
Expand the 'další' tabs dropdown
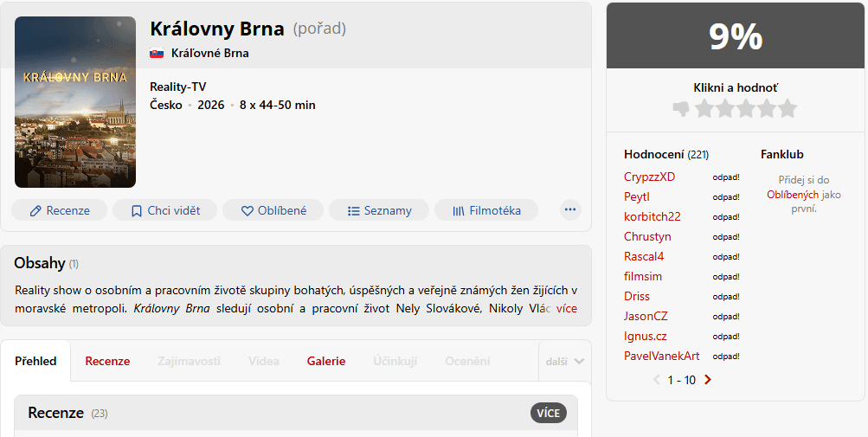pyautogui.click(x=565, y=362)
